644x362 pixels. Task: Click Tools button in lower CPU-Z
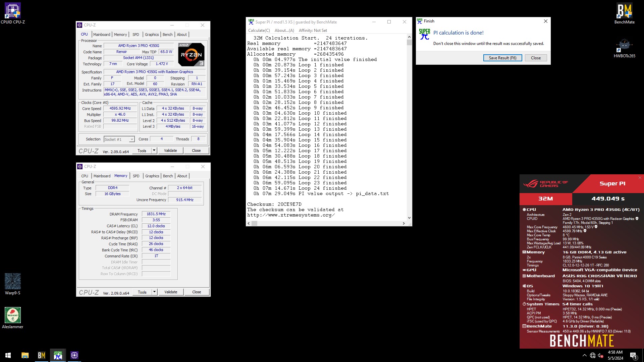pos(142,292)
